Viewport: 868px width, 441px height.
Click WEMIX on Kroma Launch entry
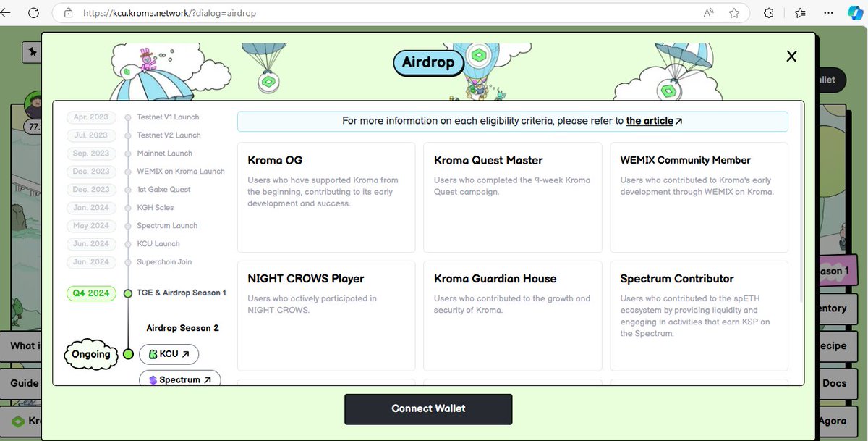click(x=181, y=172)
